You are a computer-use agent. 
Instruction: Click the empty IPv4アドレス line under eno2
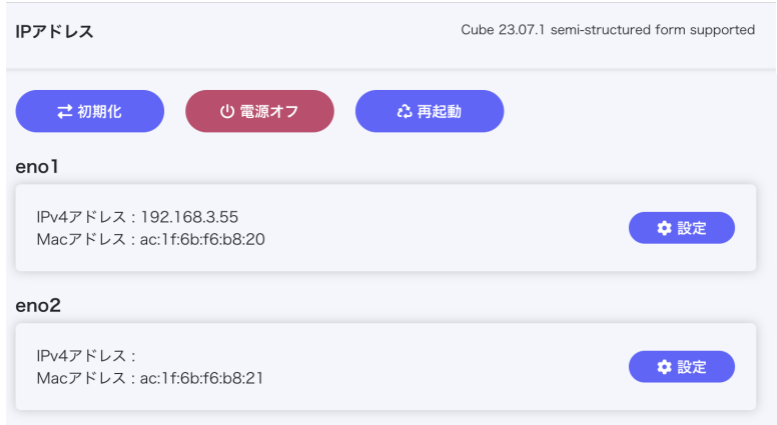click(x=85, y=356)
